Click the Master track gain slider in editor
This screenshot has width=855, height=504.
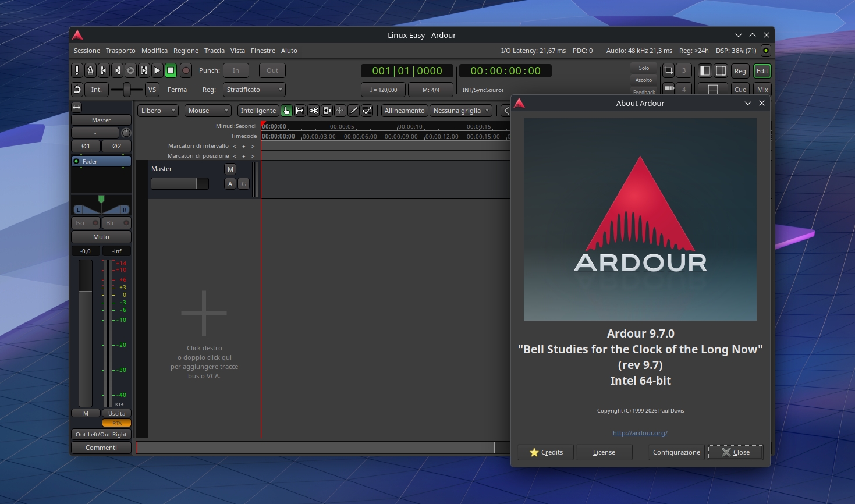180,184
